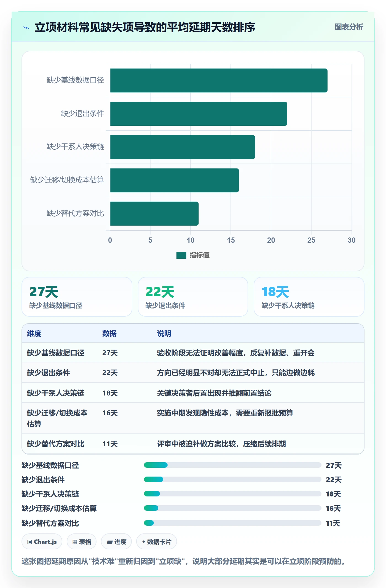Click the 缺少干系人决策链 progress bar

tap(233, 494)
